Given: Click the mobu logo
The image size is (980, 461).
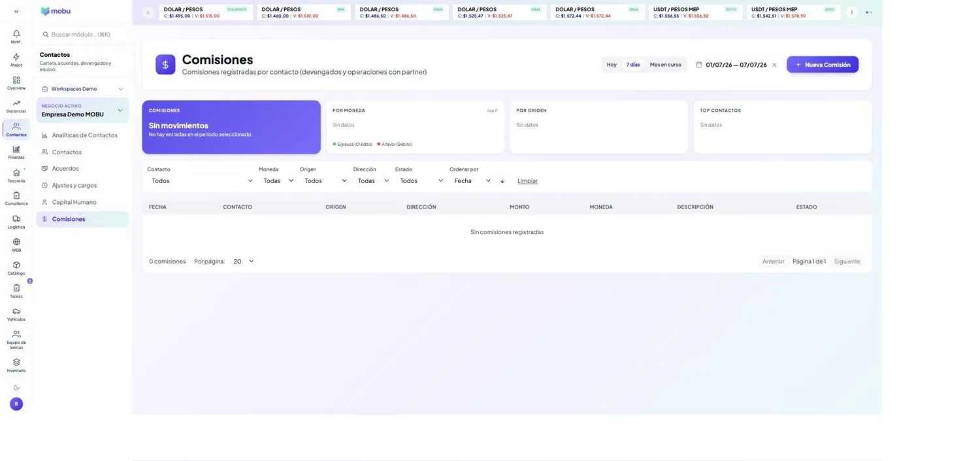Looking at the screenshot, I should click(56, 11).
